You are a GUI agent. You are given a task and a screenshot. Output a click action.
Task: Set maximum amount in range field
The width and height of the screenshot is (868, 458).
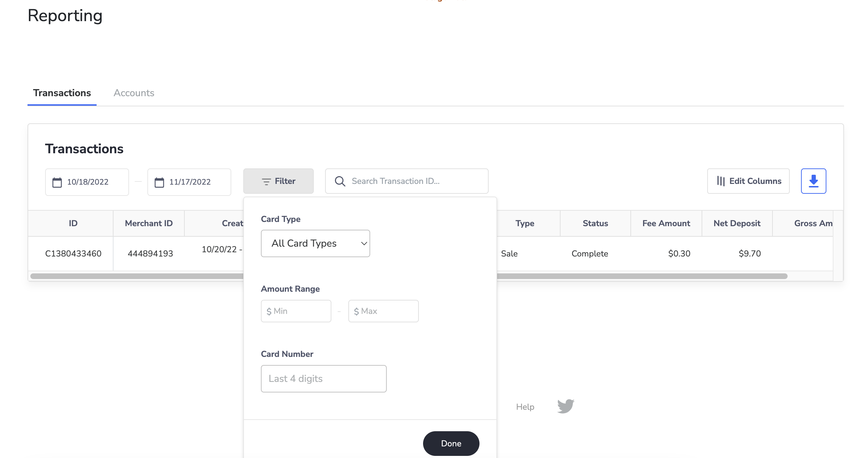point(384,311)
